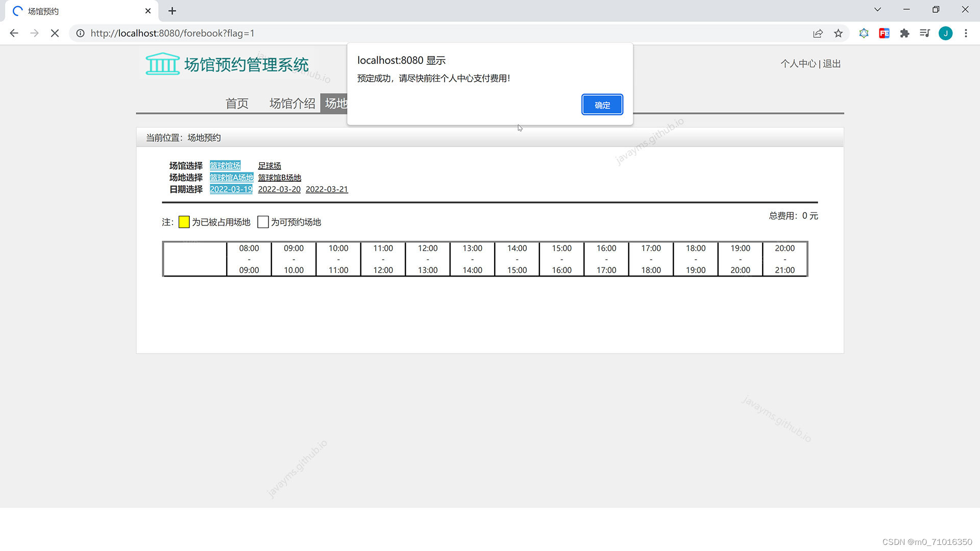Share this page icon

tap(818, 33)
